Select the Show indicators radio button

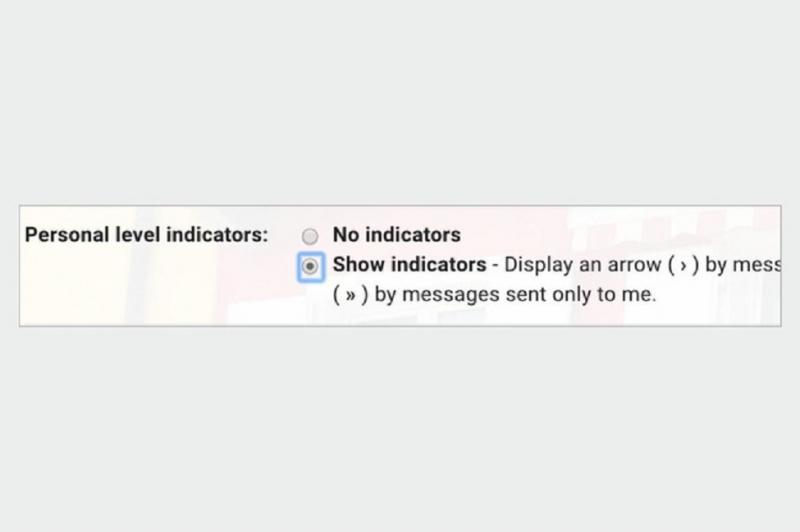tap(310, 266)
